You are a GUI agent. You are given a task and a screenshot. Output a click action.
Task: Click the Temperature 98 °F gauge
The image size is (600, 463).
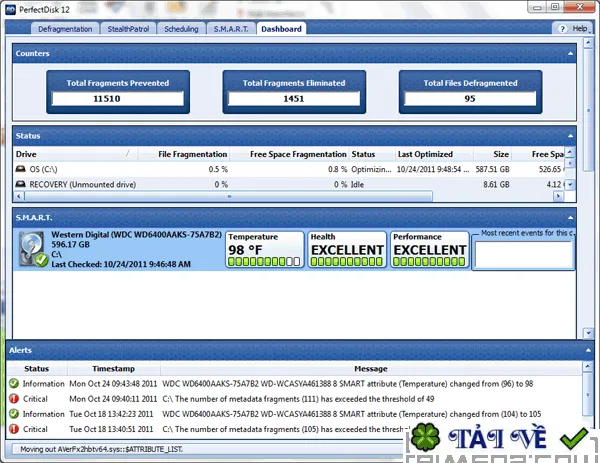[x=264, y=249]
